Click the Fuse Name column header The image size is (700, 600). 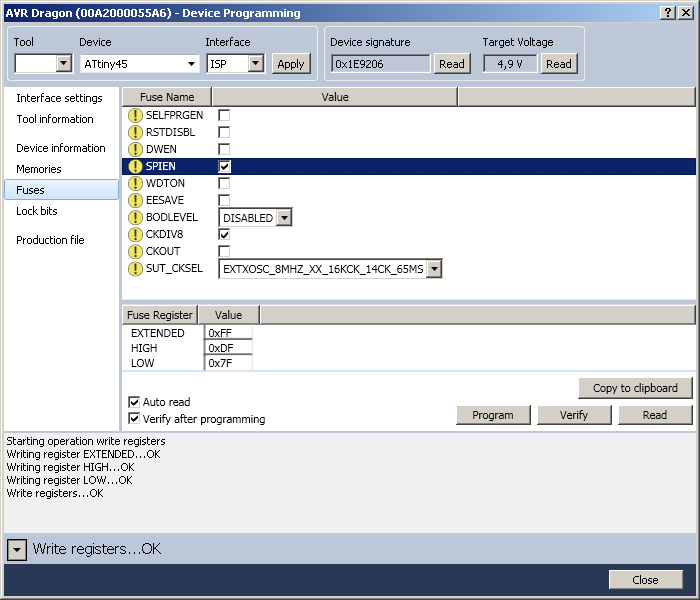point(167,97)
